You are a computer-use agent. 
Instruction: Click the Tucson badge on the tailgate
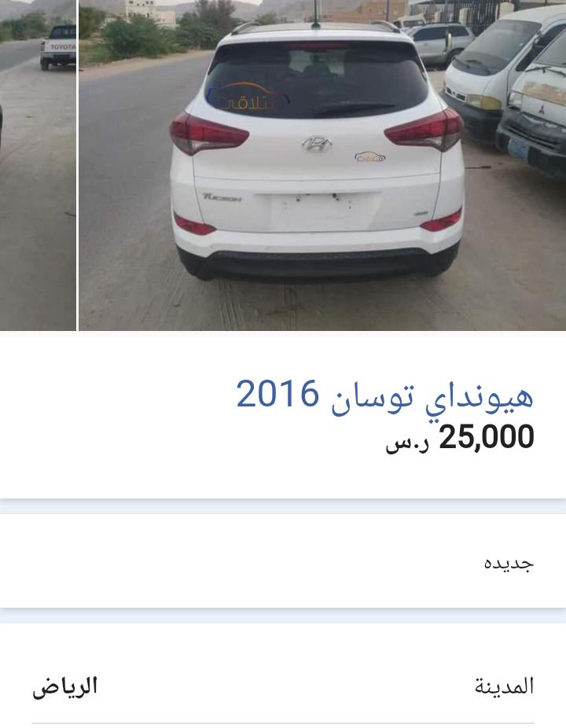pyautogui.click(x=222, y=197)
